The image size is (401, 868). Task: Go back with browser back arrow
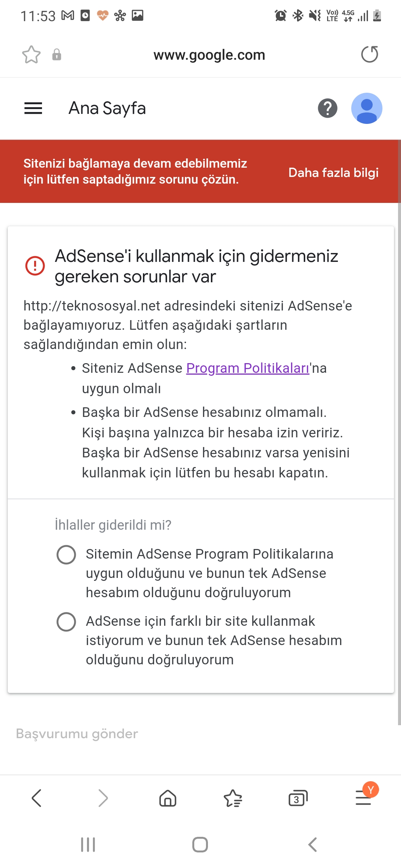[36, 798]
